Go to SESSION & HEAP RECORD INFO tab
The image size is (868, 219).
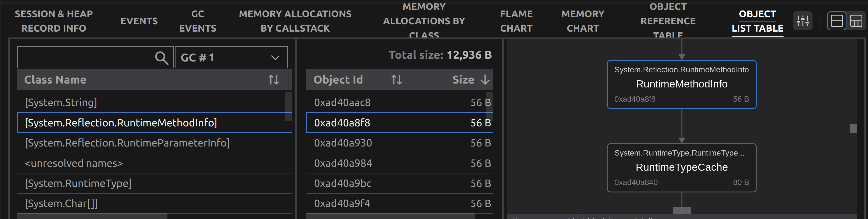pyautogui.click(x=54, y=21)
